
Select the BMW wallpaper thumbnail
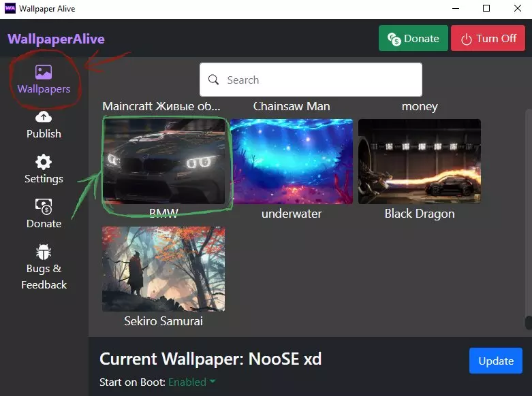pyautogui.click(x=163, y=161)
